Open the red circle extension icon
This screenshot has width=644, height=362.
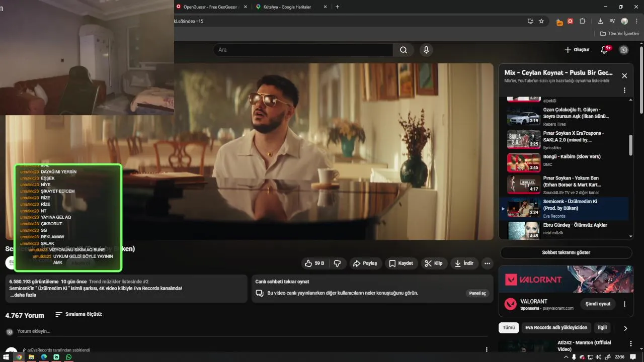(570, 21)
